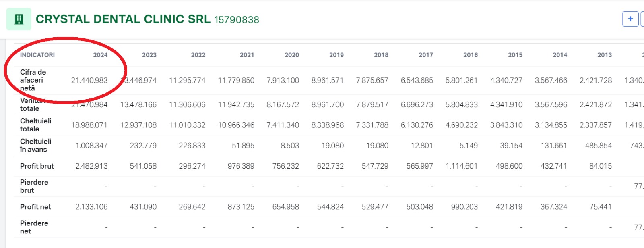The image size is (644, 248).
Task: Select the Cheltuieli în avans row label
Action: [x=35, y=146]
